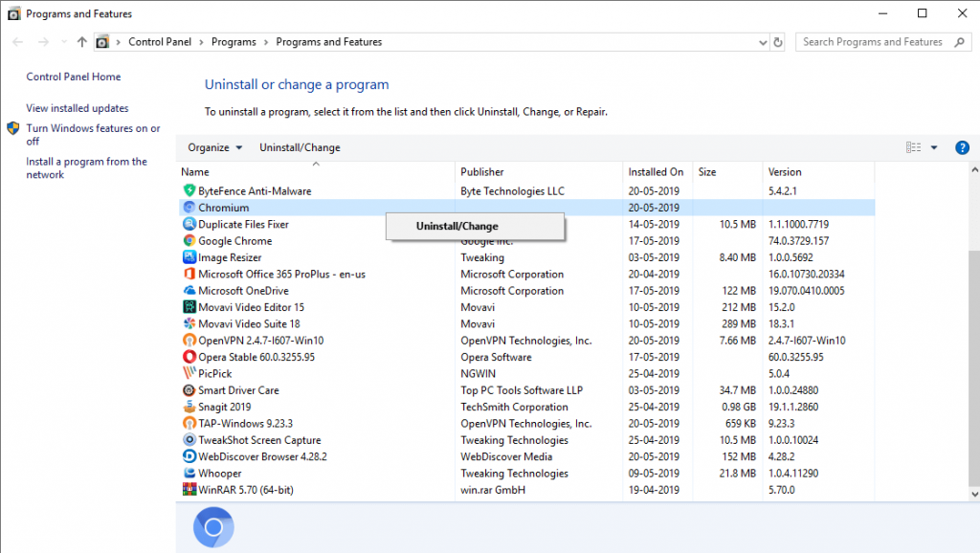Screen dimensions: 980x553
Task: Open the Organize dropdown menu
Action: pyautogui.click(x=214, y=147)
